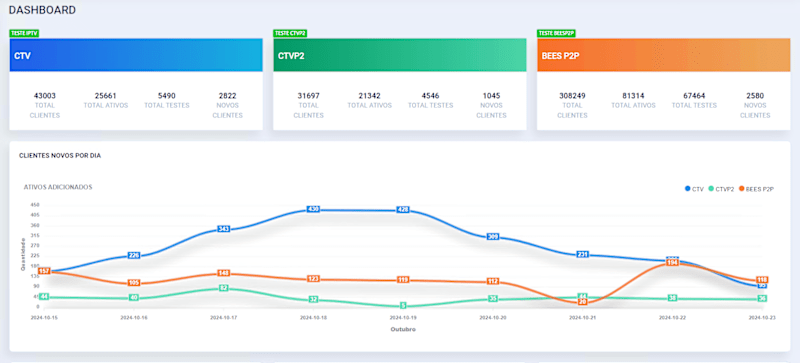Click the Outubro axis title
Screen dimensions: 800x363
click(403, 330)
